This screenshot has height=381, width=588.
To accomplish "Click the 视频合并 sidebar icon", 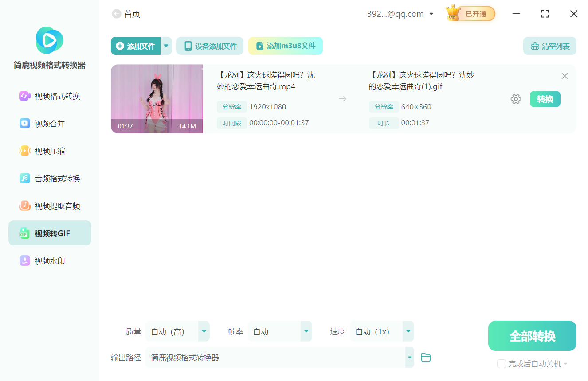I will (x=24, y=124).
